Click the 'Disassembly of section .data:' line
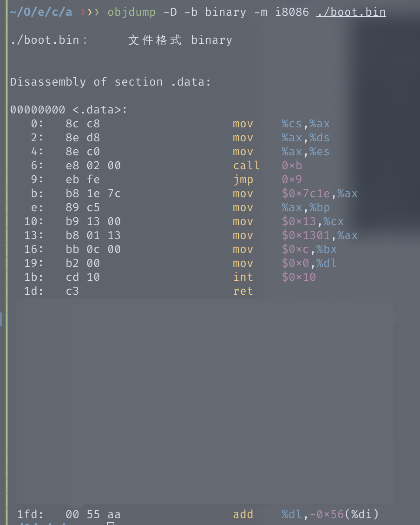The height and width of the screenshot is (525, 420). (x=110, y=82)
